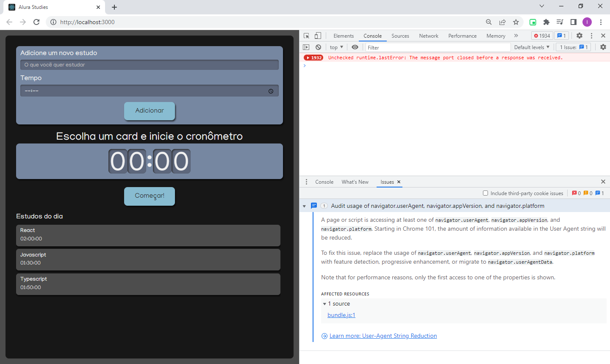Click the console Filter input field

point(438,47)
